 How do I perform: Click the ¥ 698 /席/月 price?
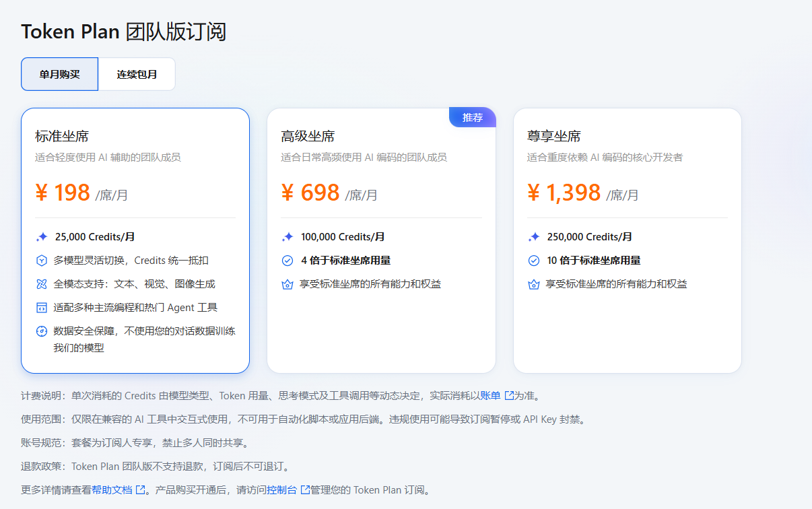click(329, 193)
